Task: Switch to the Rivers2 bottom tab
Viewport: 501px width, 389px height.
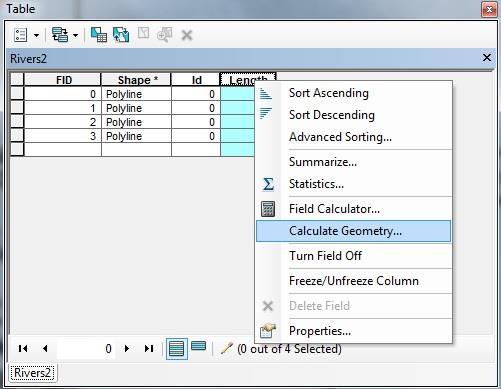Action: [x=32, y=373]
